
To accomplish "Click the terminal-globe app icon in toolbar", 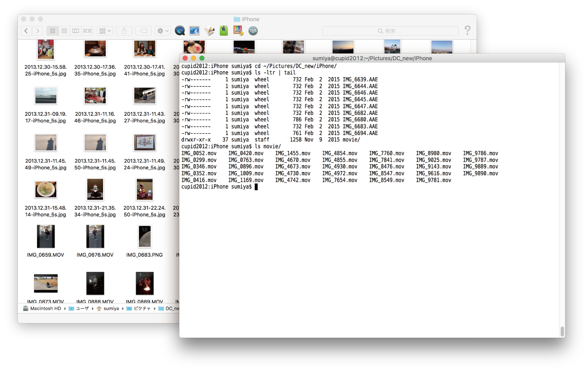I will tap(194, 31).
